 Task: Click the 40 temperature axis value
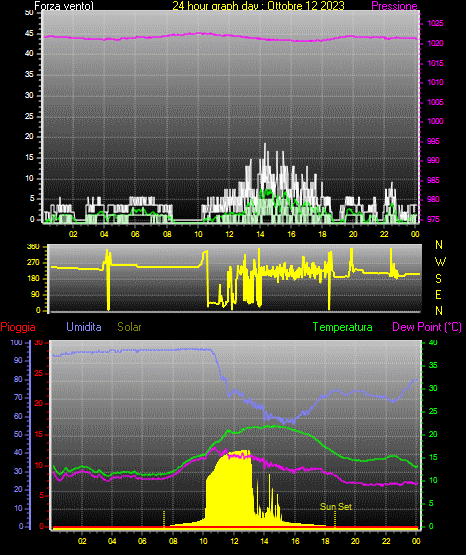433,342
